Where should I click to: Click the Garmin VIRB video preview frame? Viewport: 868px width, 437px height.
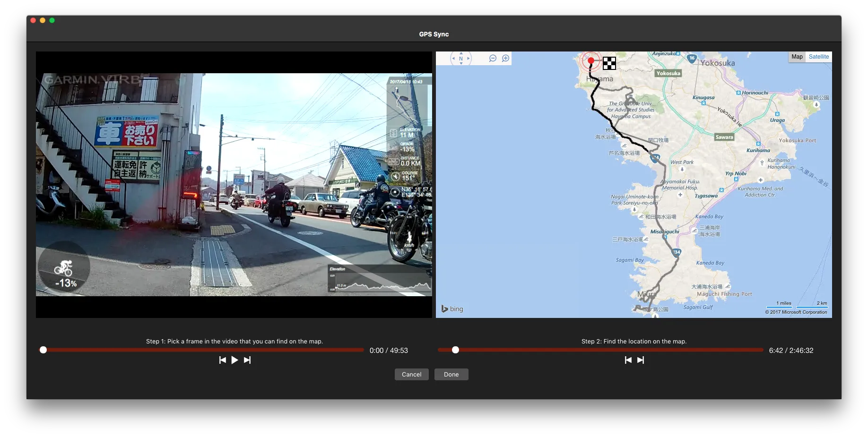234,184
